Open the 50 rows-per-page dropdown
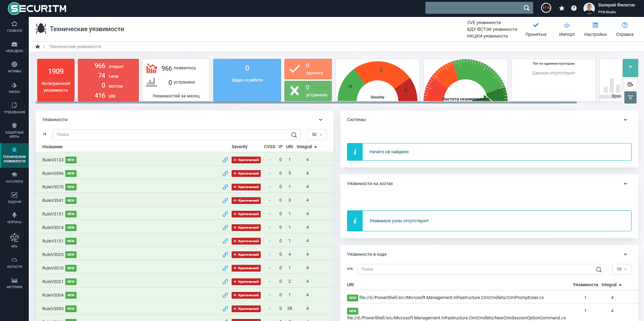The width and height of the screenshot is (644, 321). (x=317, y=134)
